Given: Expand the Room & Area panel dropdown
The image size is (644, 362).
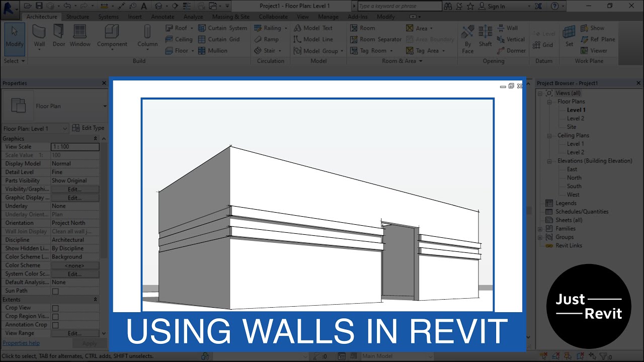Looking at the screenshot, I should point(403,61).
